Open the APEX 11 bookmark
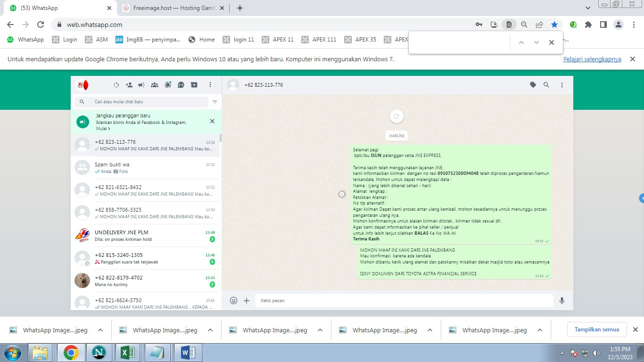 click(x=278, y=40)
